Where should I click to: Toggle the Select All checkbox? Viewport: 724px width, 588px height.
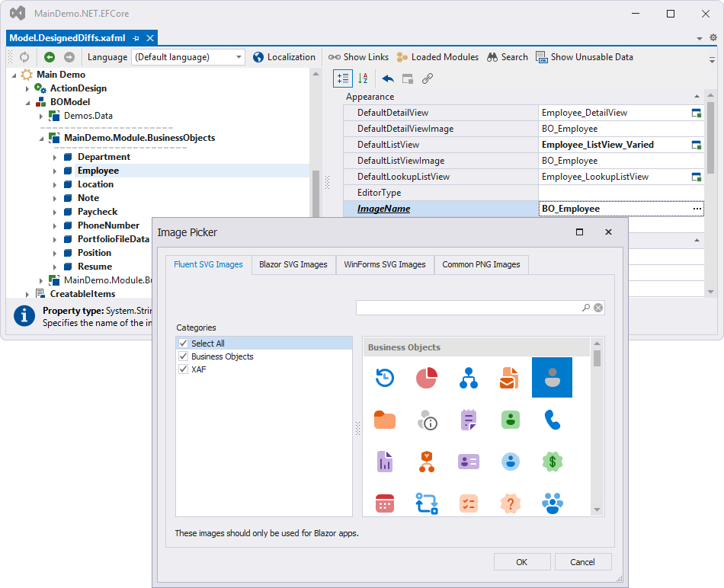point(183,344)
